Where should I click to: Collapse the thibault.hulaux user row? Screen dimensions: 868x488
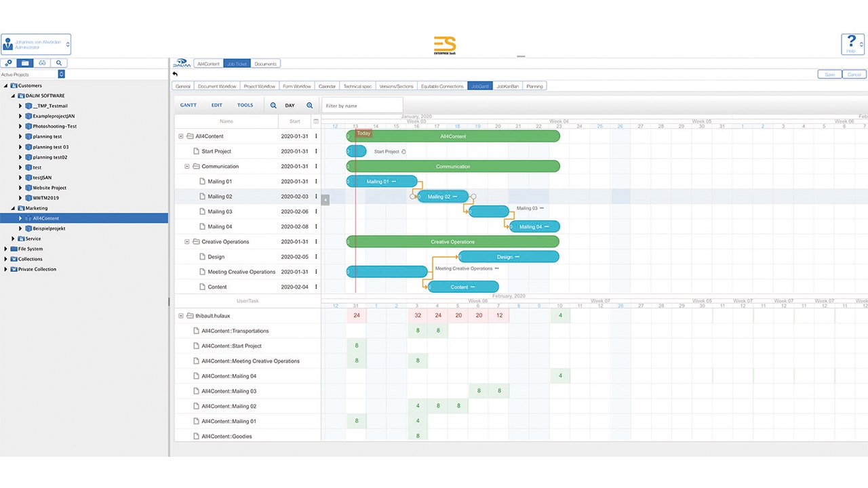[181, 316]
